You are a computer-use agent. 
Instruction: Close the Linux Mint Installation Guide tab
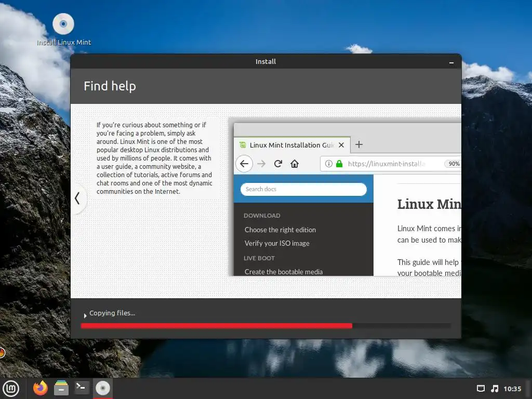pos(342,145)
